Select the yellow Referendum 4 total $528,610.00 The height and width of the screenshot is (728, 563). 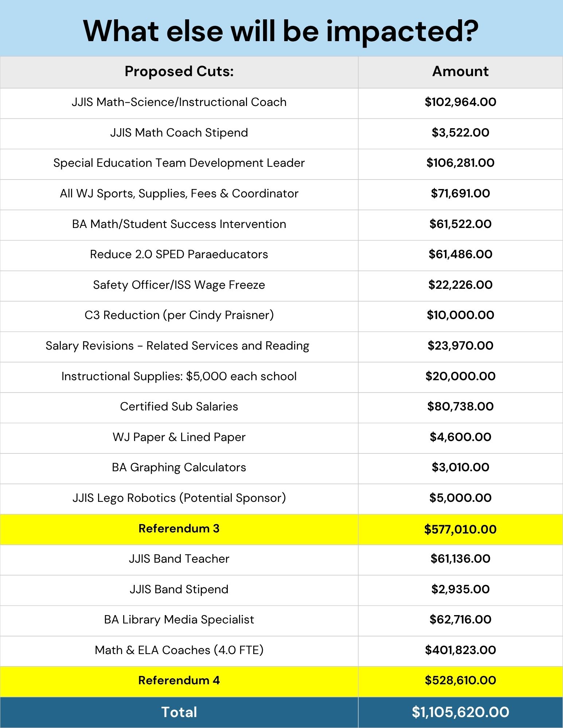pos(461,680)
